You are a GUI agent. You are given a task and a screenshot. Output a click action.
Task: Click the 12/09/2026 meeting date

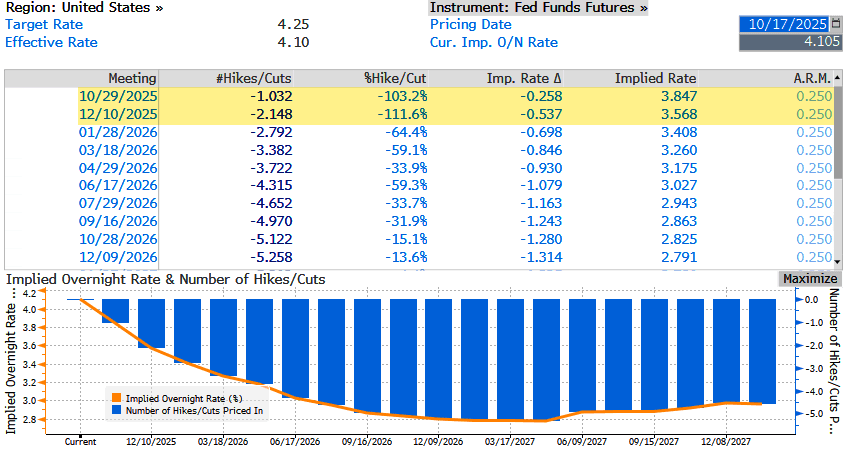pos(118,257)
